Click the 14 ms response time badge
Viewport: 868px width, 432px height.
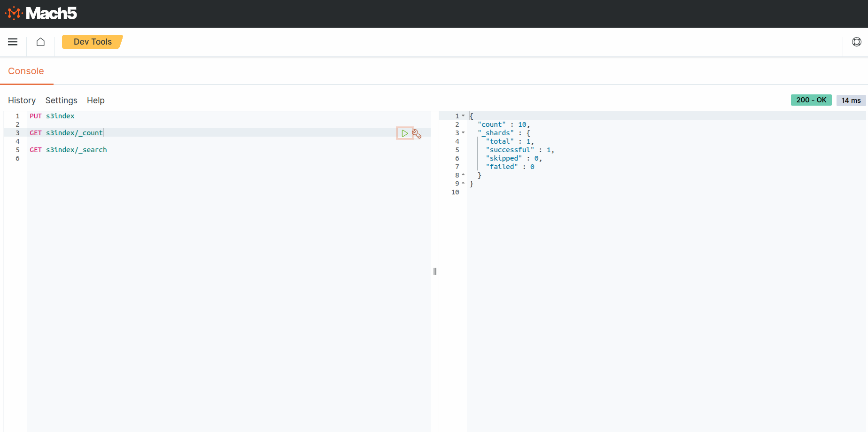(851, 100)
